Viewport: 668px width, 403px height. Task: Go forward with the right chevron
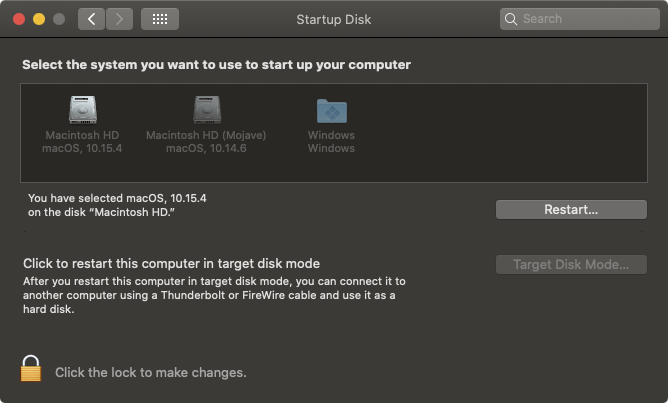click(x=119, y=19)
